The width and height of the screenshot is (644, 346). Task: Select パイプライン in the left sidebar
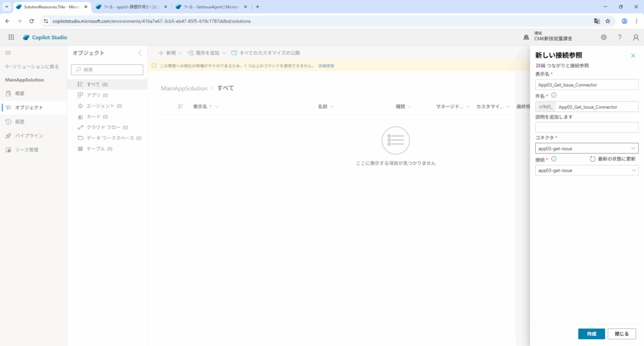pyautogui.click(x=29, y=135)
